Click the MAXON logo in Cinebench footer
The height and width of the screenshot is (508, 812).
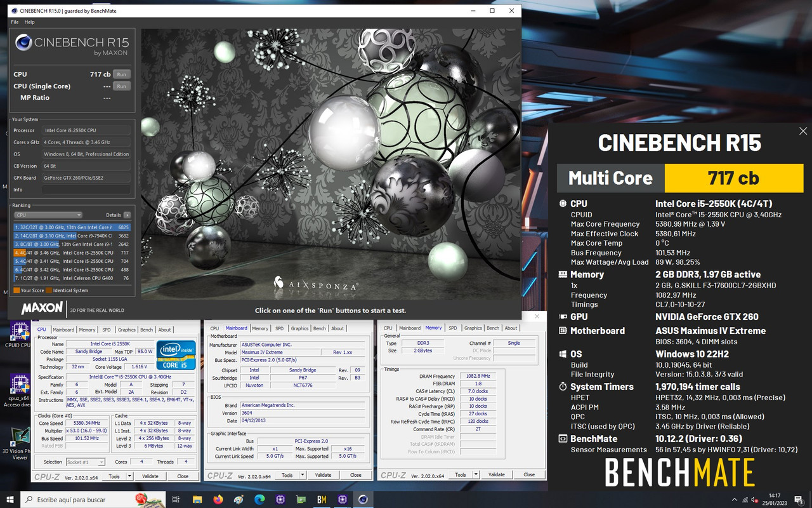click(43, 309)
